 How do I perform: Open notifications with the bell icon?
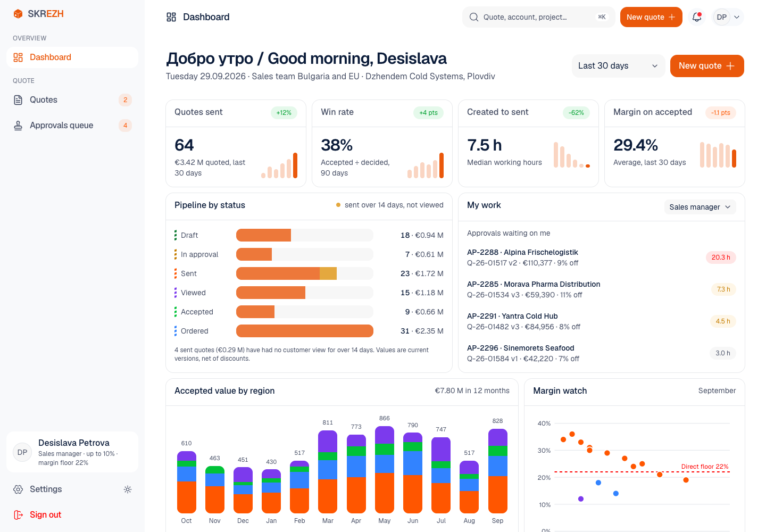click(x=697, y=17)
